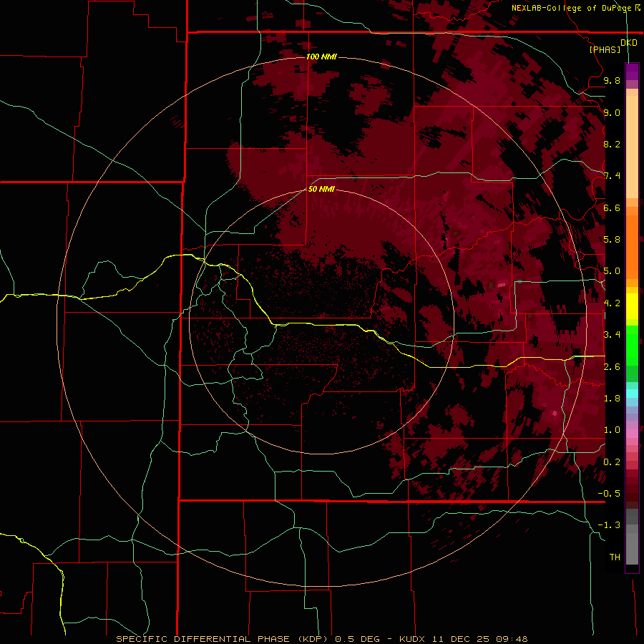
Task: Click the 50 NMI range ring label
Action: 321,189
